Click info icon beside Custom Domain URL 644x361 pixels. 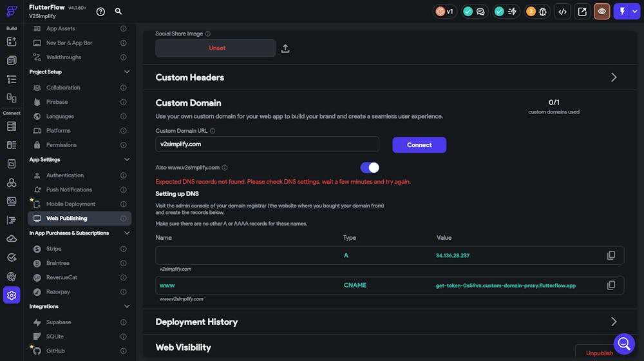pos(213,131)
